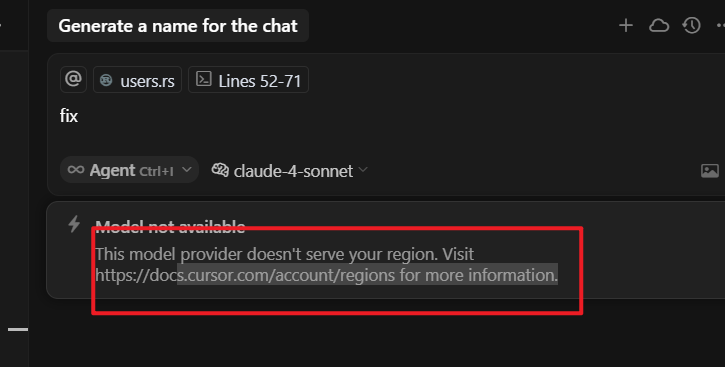Click the lightning bolt error icon
Image resolution: width=725 pixels, height=367 pixels.
pyautogui.click(x=74, y=224)
